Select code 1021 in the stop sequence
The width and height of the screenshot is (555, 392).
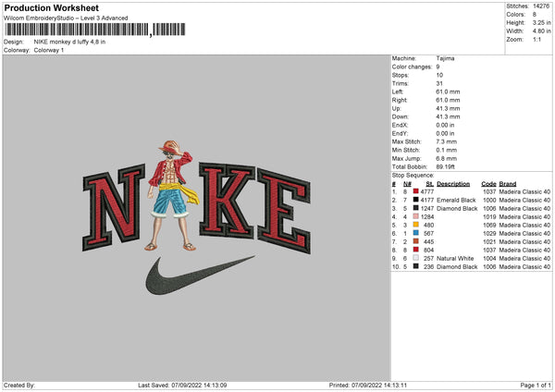tap(489, 241)
